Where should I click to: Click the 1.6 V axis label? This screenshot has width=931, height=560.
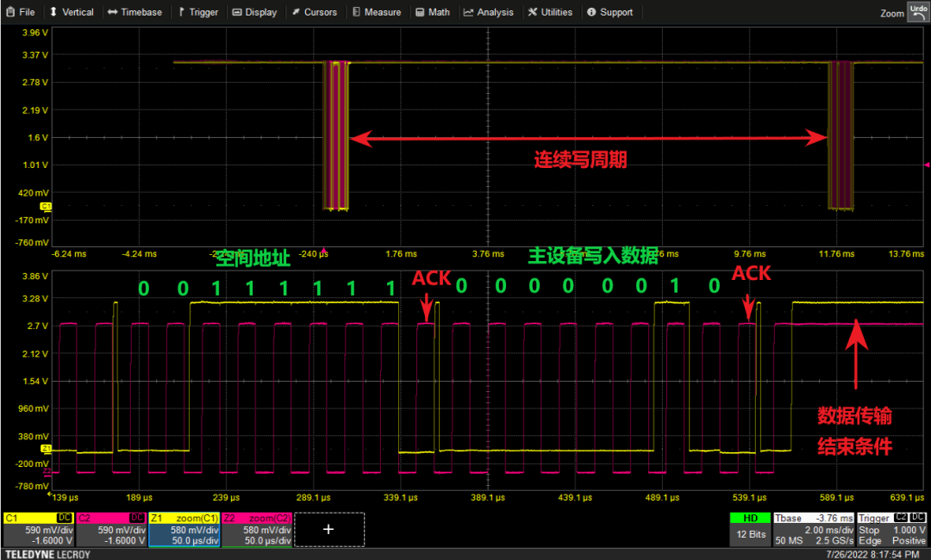tap(37, 138)
